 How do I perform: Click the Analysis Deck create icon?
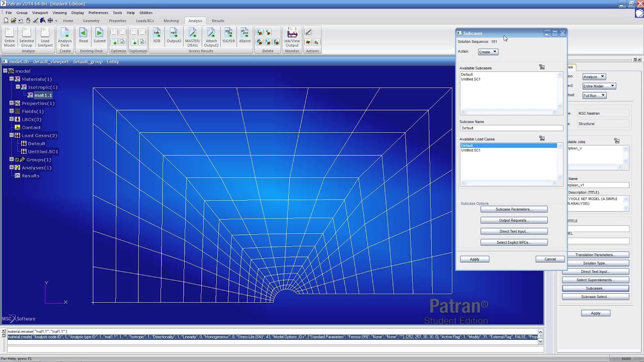tap(65, 37)
